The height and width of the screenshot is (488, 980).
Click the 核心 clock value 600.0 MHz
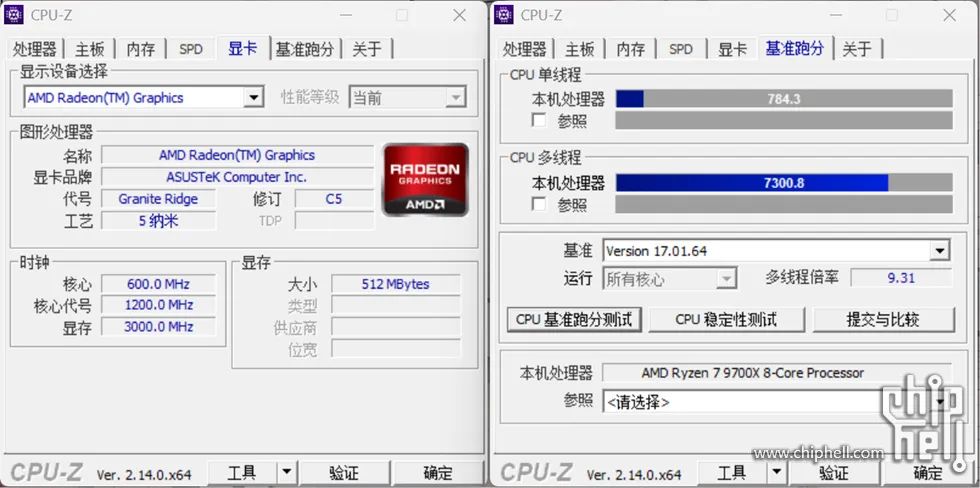158,284
